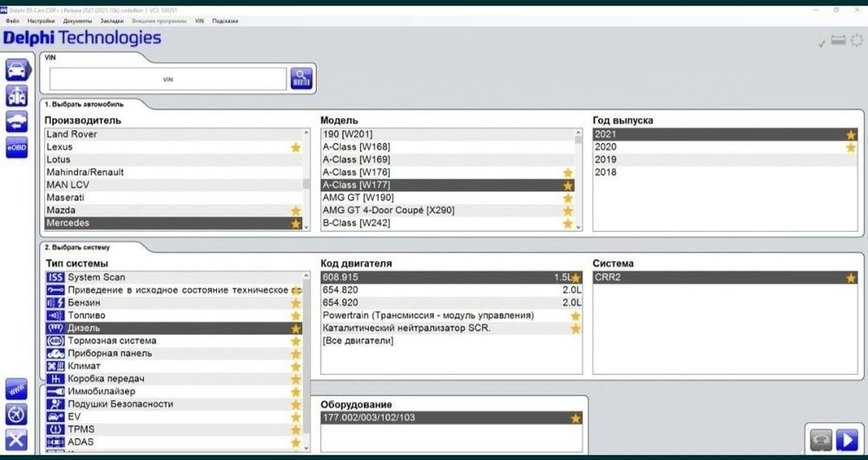Select model 190 [W201]
The image size is (868, 460).
click(x=448, y=134)
